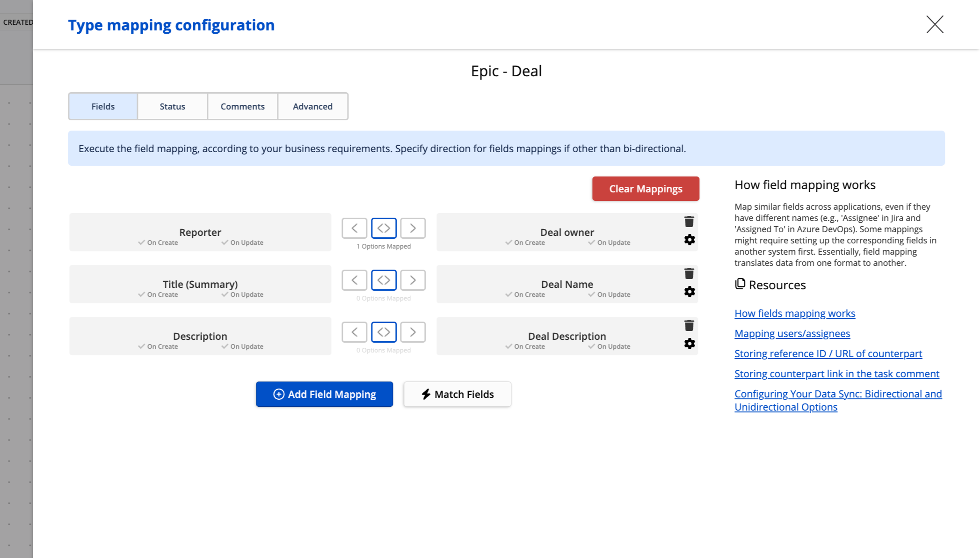
Task: Click the Add Field Mapping button
Action: (x=324, y=394)
